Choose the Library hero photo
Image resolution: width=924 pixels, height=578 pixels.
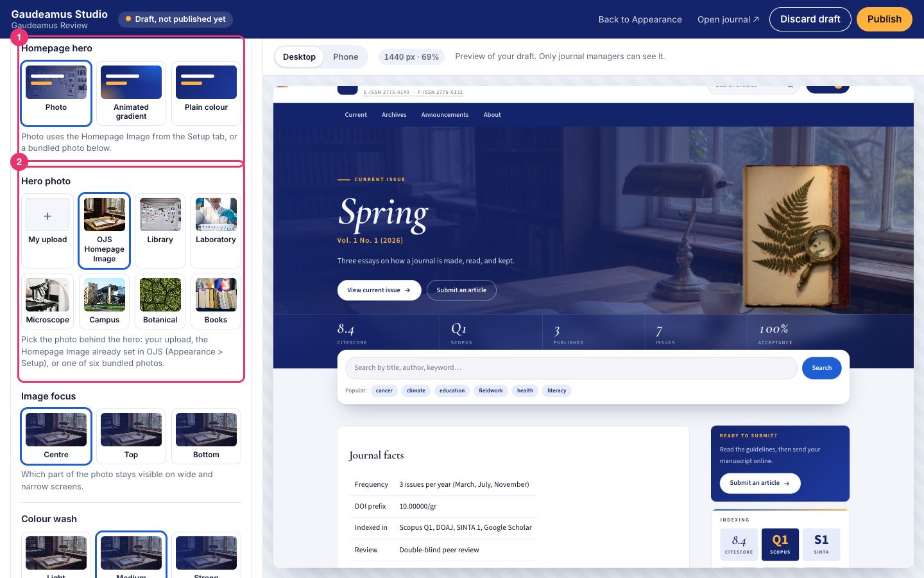[x=160, y=231]
